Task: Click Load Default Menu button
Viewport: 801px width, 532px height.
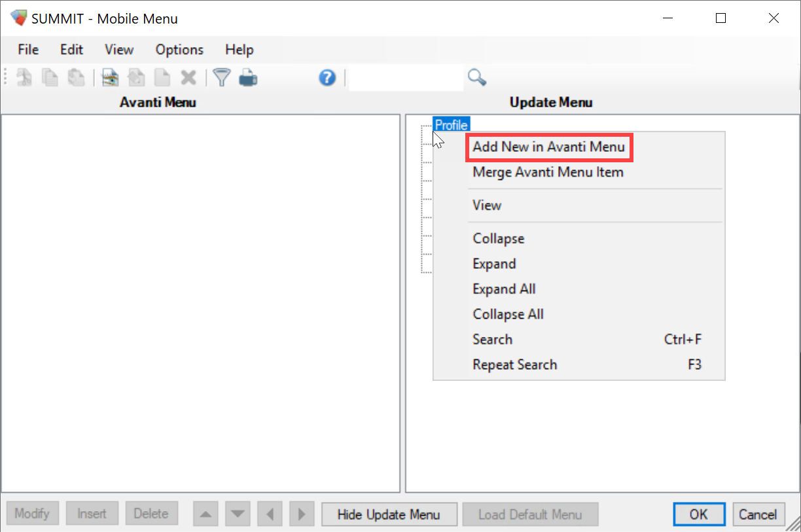Action: pyautogui.click(x=530, y=514)
